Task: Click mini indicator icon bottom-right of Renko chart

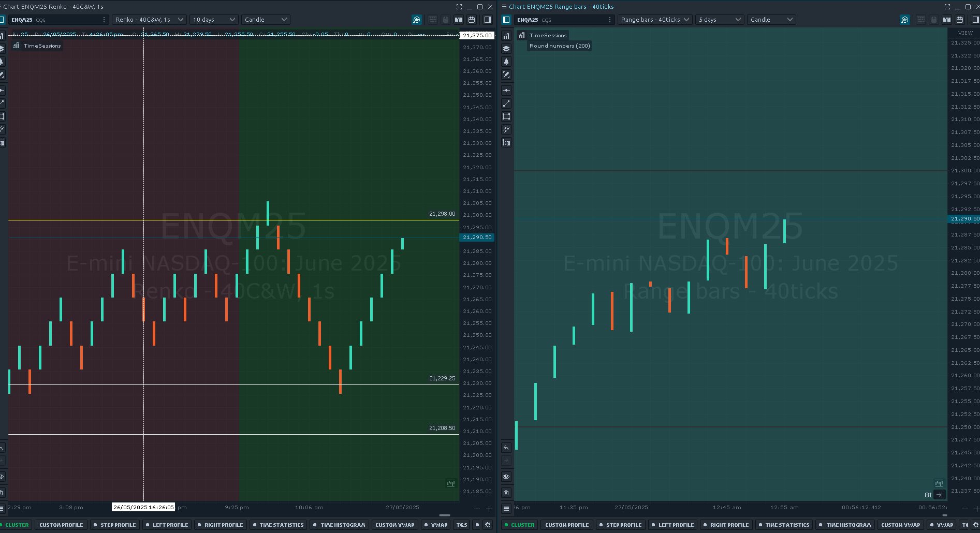Action: (451, 483)
